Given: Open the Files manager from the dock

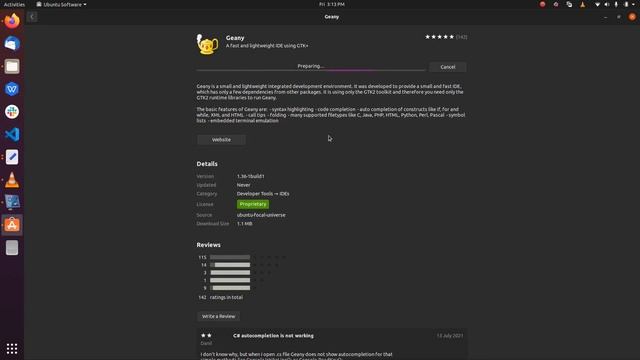Looking at the screenshot, I should [12, 66].
